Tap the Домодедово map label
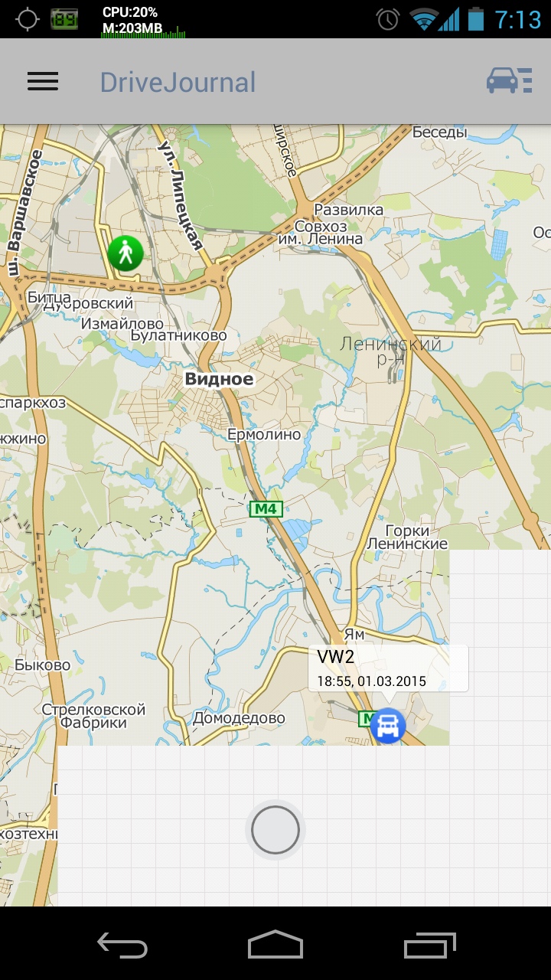This screenshot has width=551, height=980. [x=239, y=718]
